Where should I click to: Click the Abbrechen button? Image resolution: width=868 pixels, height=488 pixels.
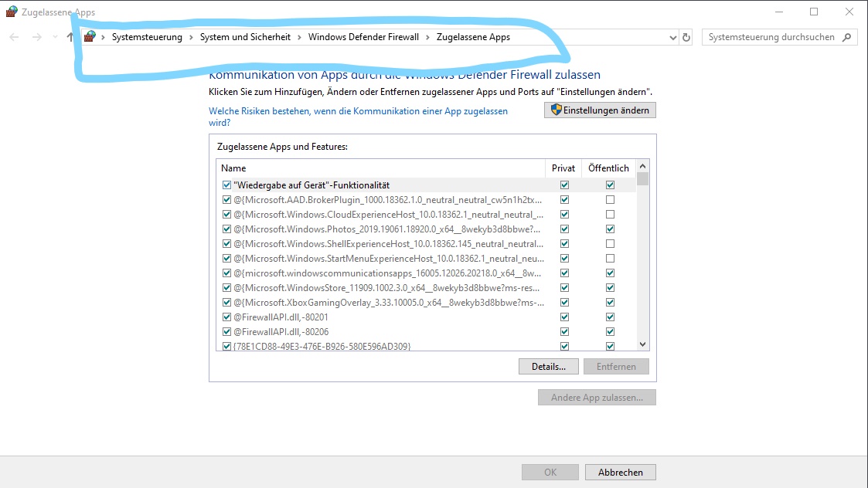tap(621, 472)
